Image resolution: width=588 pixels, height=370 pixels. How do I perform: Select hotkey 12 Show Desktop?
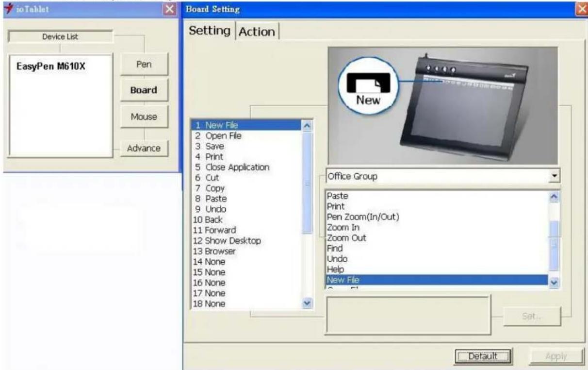click(x=246, y=241)
